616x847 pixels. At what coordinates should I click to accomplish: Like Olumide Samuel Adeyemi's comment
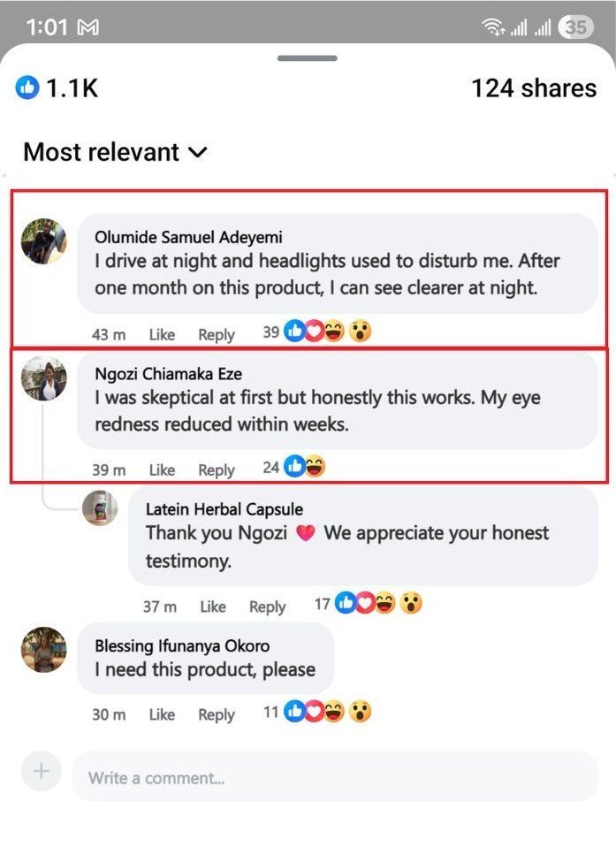162,334
